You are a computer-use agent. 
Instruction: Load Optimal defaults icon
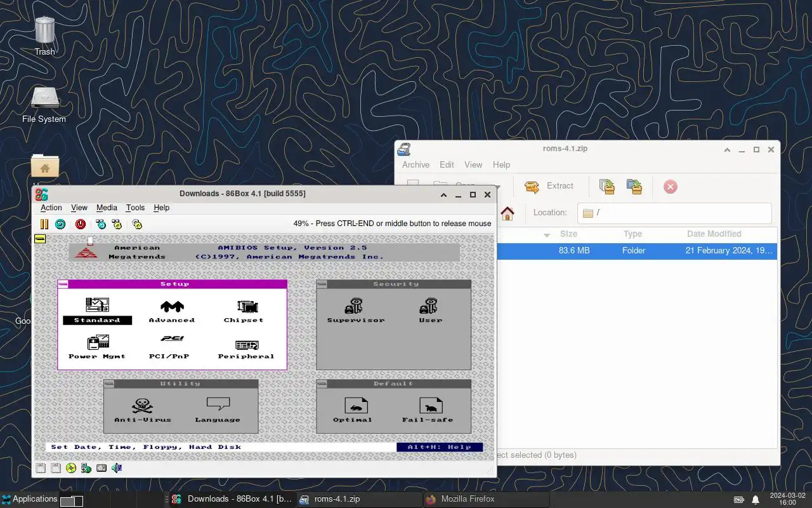(x=353, y=410)
